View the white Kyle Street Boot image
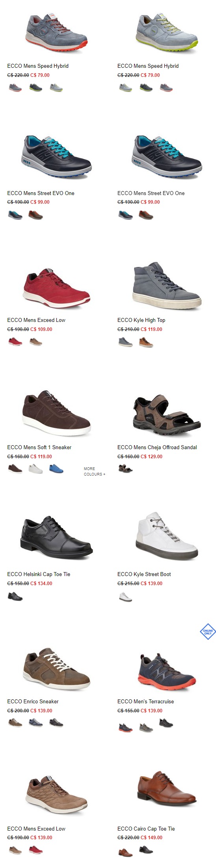The image size is (216, 868). 166,536
